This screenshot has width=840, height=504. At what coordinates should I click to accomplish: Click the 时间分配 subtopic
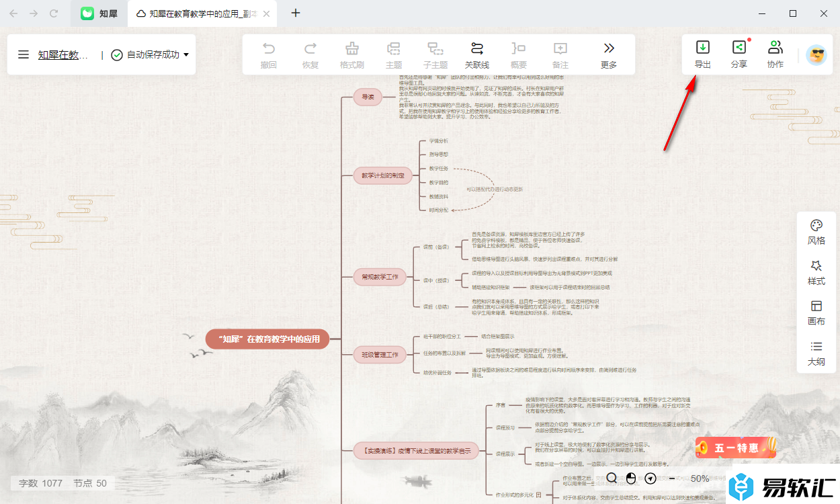coord(439,210)
